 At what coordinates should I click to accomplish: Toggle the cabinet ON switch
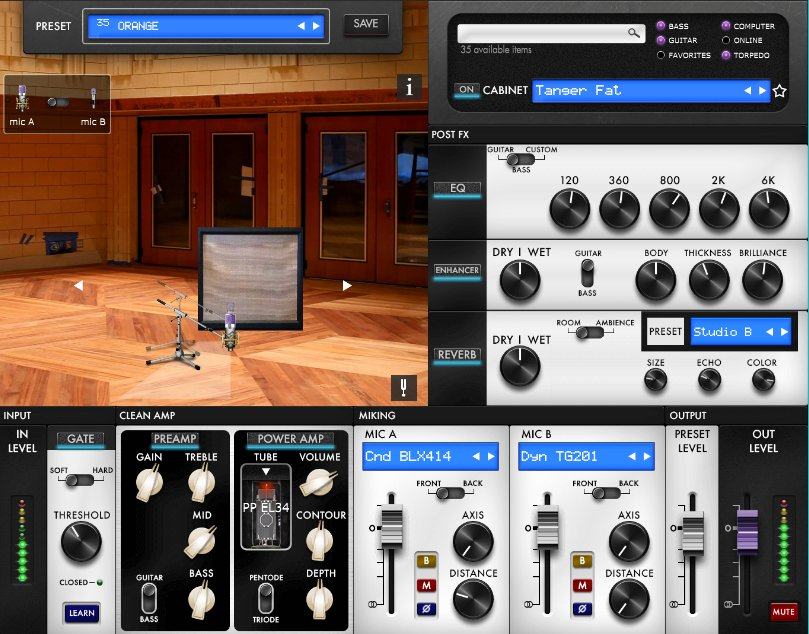(466, 90)
